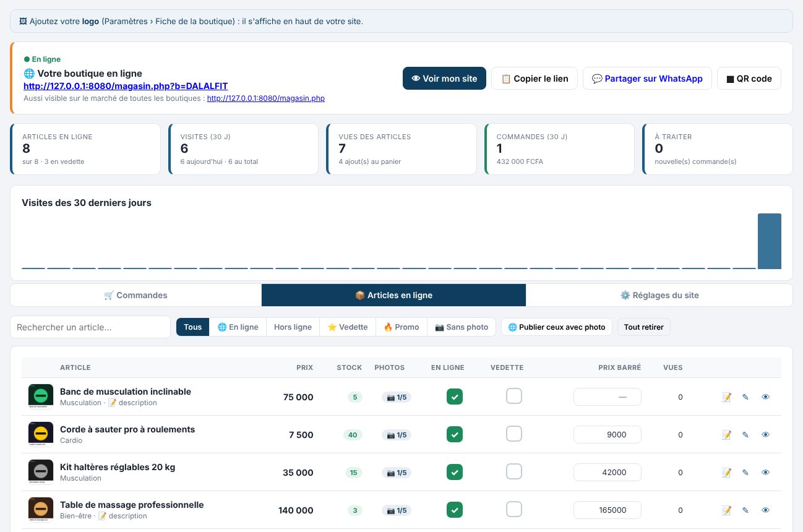This screenshot has height=532, width=803.
Task: Open the QR code button
Action: click(x=749, y=79)
